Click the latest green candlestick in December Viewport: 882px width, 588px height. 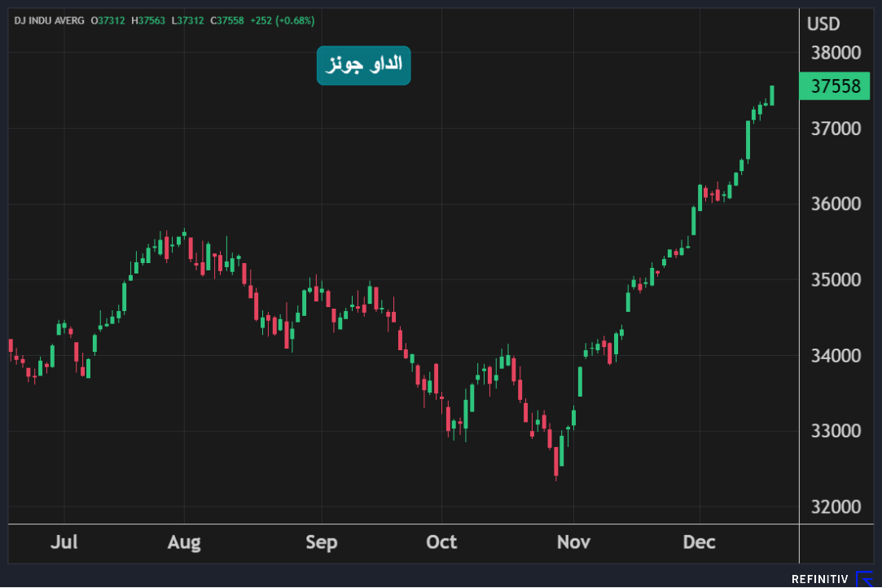[x=771, y=95]
